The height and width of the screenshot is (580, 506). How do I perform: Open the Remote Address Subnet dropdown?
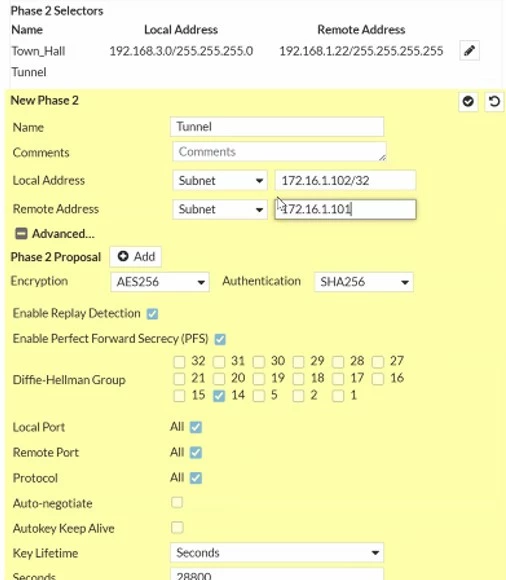[x=220, y=209]
